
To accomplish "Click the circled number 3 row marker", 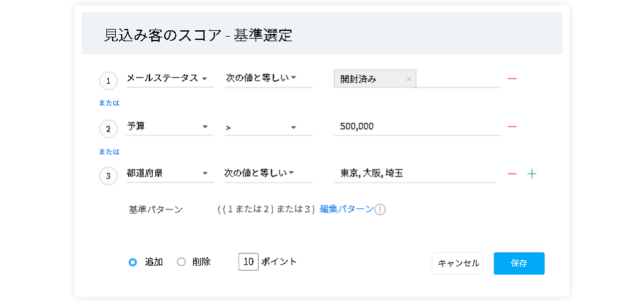I will pyautogui.click(x=108, y=177).
